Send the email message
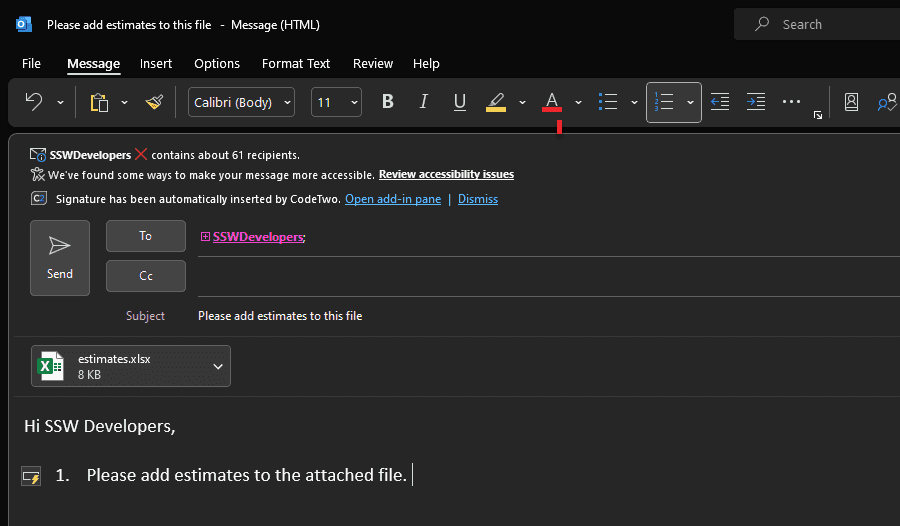Viewport: 900px width, 526px height. (60, 258)
